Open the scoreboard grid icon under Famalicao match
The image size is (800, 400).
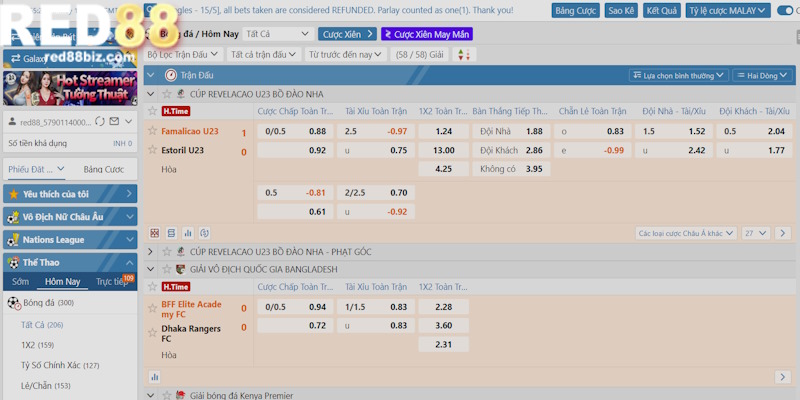[155, 233]
